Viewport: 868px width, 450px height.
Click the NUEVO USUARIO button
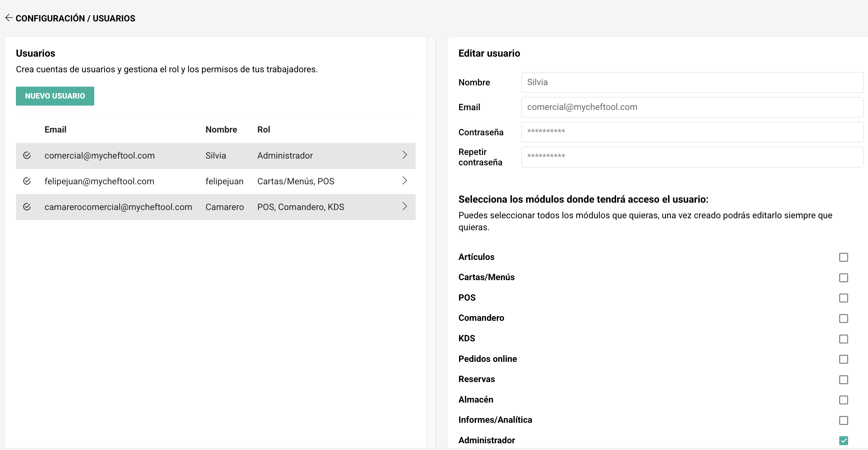(x=55, y=96)
